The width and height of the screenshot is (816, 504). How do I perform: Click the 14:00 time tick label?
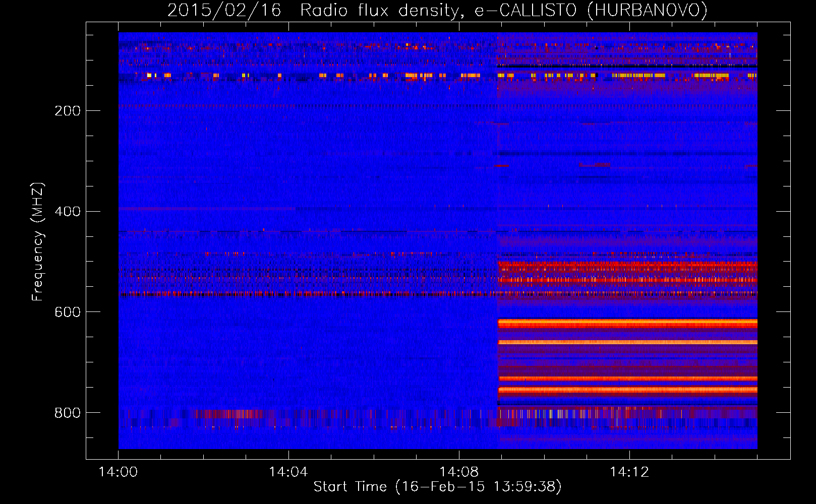[118, 472]
